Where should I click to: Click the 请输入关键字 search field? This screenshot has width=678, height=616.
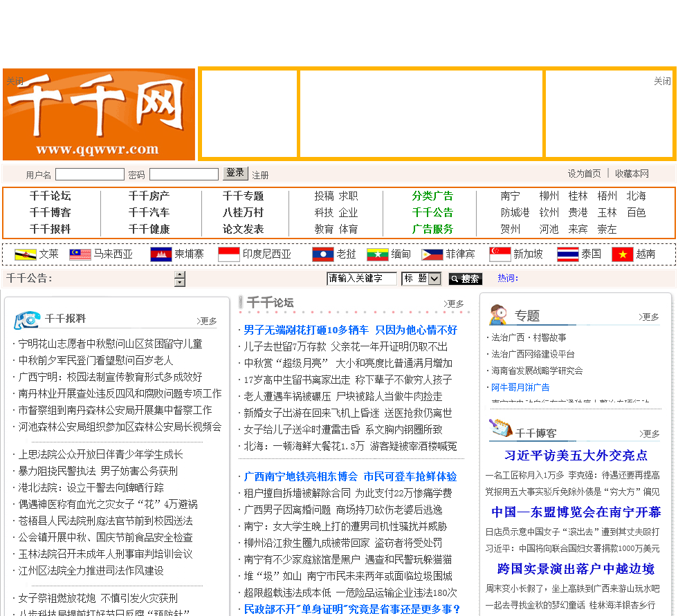coord(361,278)
